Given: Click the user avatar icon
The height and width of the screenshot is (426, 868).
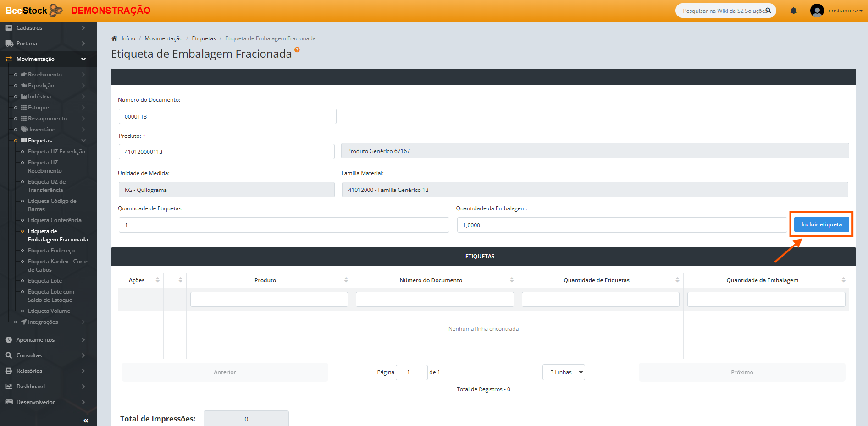Looking at the screenshot, I should [x=817, y=11].
